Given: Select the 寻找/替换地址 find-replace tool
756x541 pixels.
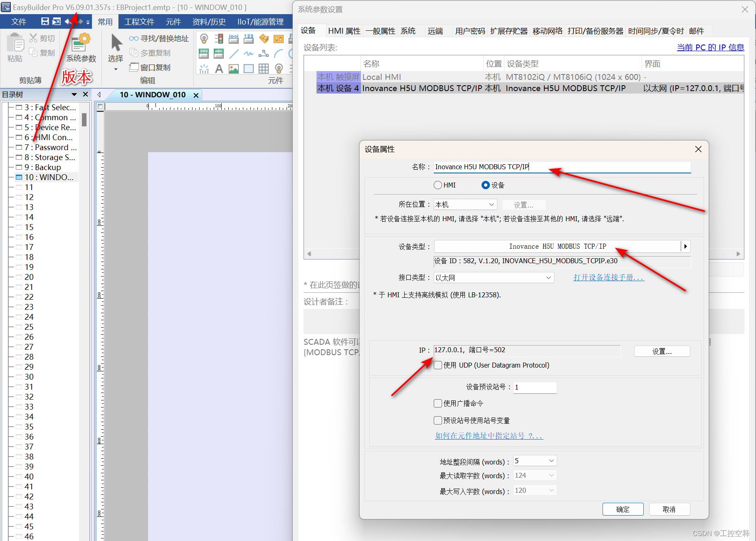Looking at the screenshot, I should (x=159, y=38).
